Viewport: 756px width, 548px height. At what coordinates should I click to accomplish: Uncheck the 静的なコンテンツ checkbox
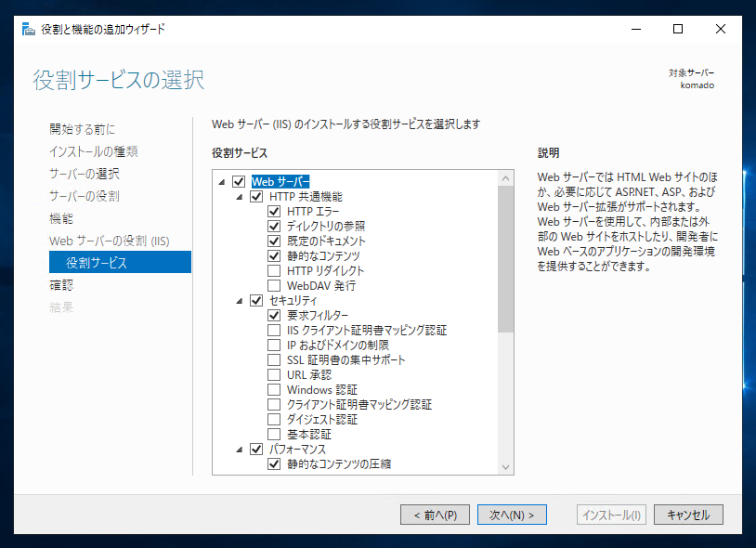tap(274, 255)
